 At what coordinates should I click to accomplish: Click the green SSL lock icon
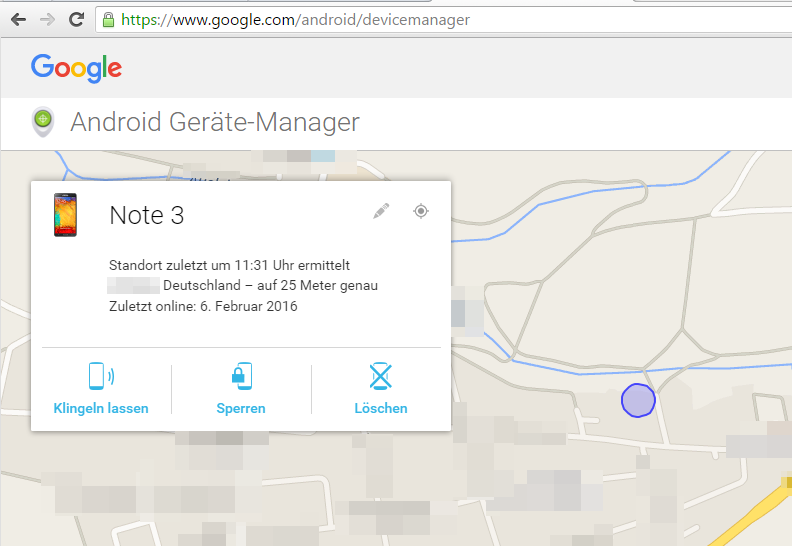coord(107,19)
